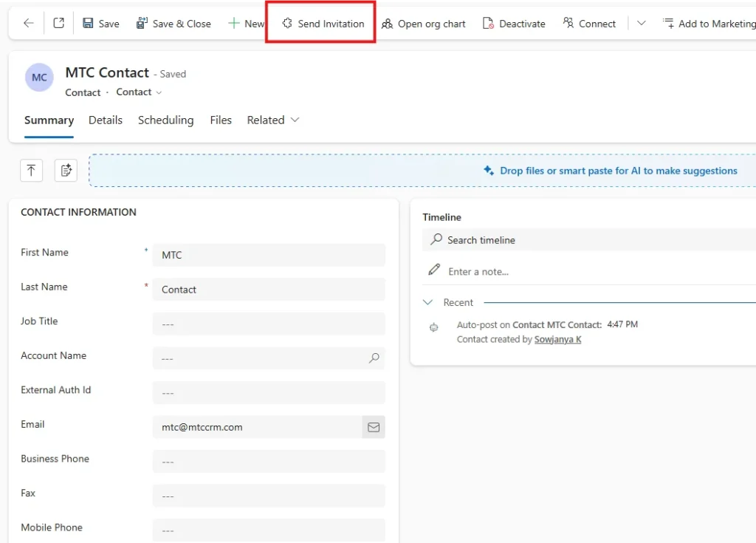
Task: Click the send email envelope icon
Action: coord(374,427)
